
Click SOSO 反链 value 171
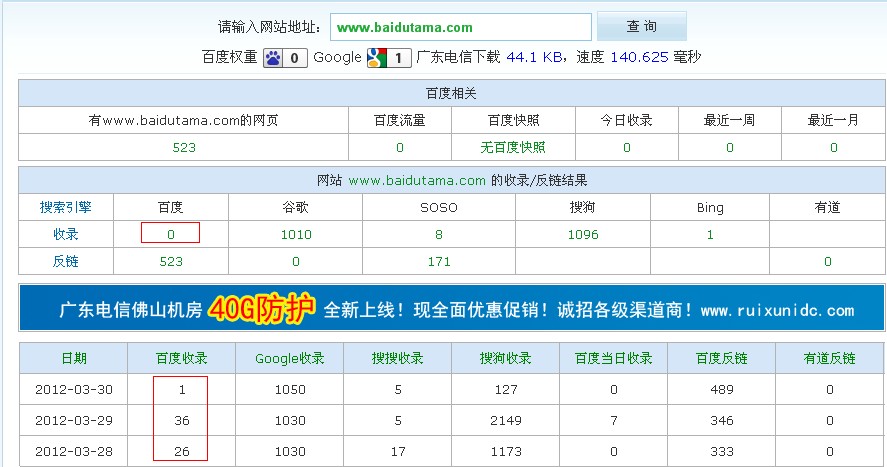[439, 262]
